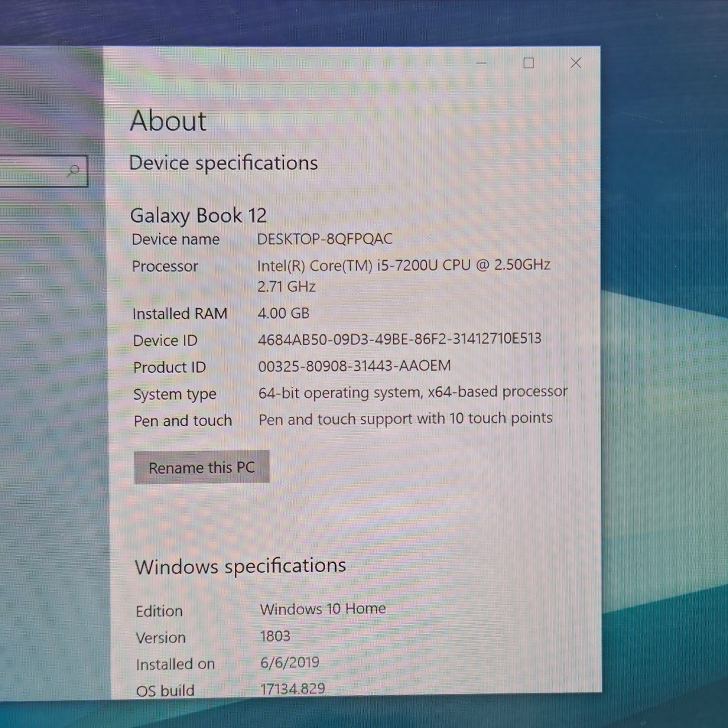The width and height of the screenshot is (728, 728).
Task: Select the 4.00 GB RAM value
Action: 284,313
